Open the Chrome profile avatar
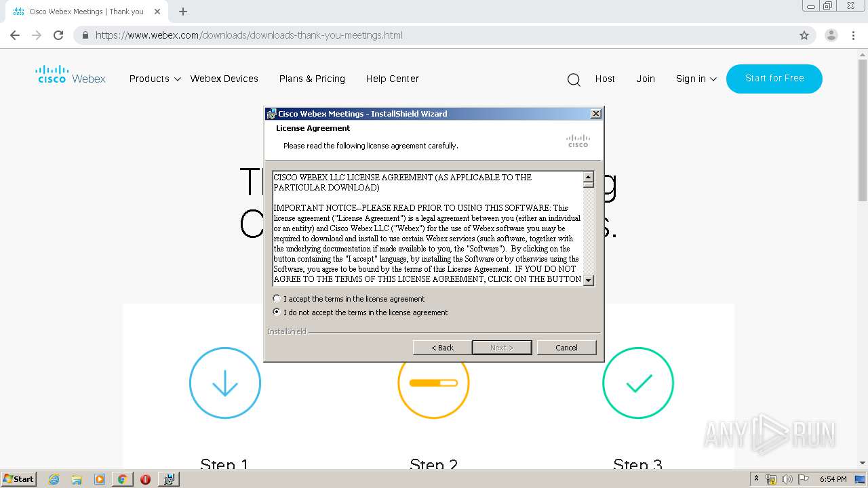The width and height of the screenshot is (868, 488). (831, 35)
